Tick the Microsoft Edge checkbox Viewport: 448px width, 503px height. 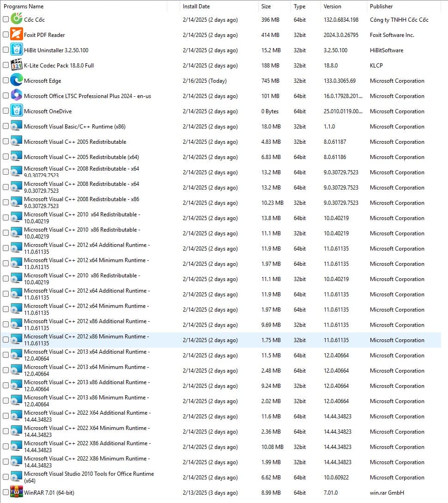point(6,80)
